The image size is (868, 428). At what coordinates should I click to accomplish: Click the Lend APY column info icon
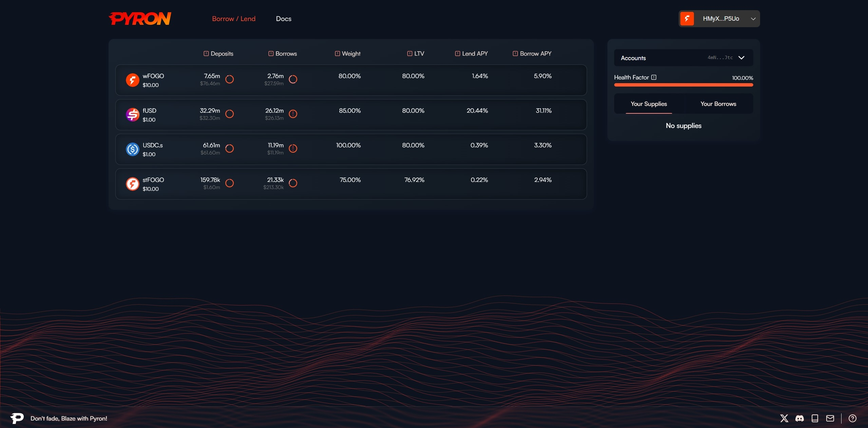pyautogui.click(x=457, y=54)
